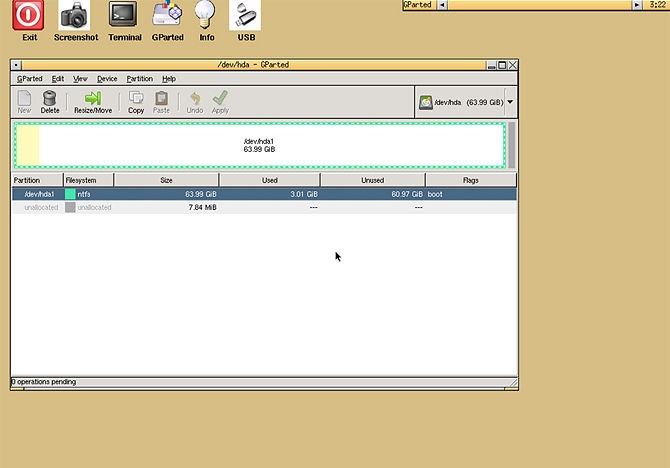670x468 pixels.
Task: Click the green ntfs filesystem color swatch
Action: pyautogui.click(x=70, y=194)
